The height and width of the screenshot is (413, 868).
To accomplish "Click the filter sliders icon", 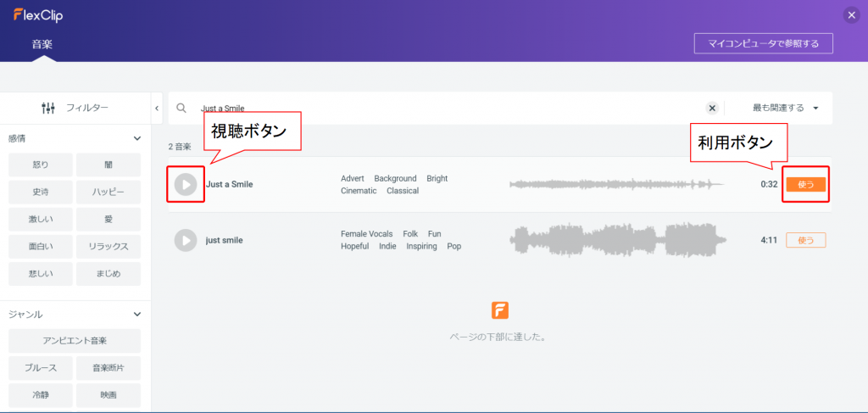I will click(48, 108).
